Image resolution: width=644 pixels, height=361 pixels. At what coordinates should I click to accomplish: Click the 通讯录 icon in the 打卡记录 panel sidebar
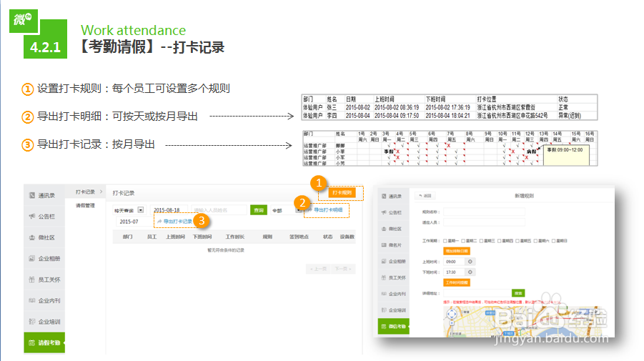pyautogui.click(x=32, y=195)
